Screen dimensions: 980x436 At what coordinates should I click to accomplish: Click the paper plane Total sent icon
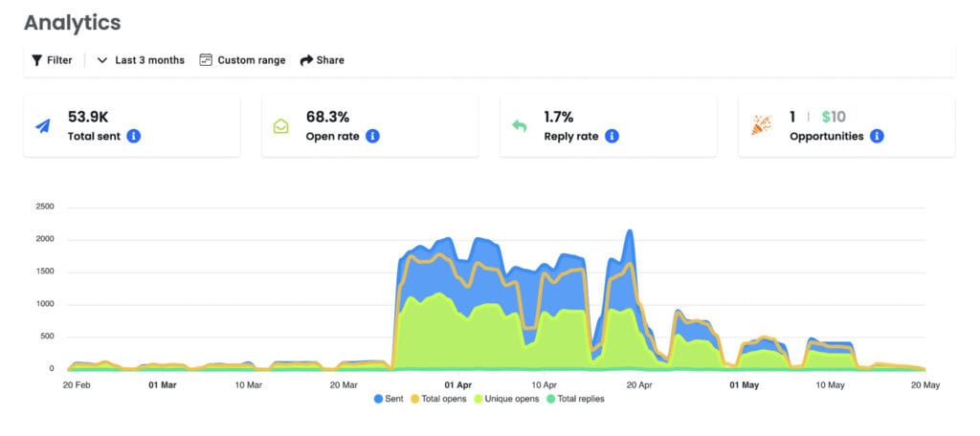(x=44, y=126)
